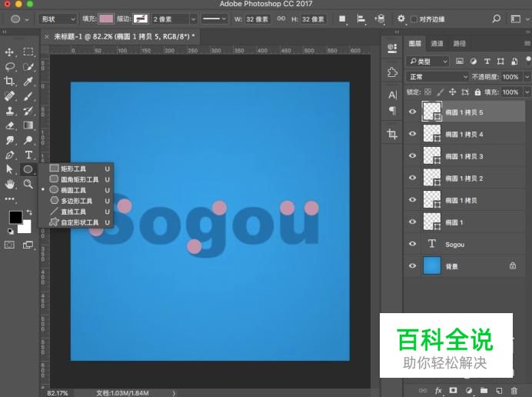Click the black foreground color swatch

point(15,217)
